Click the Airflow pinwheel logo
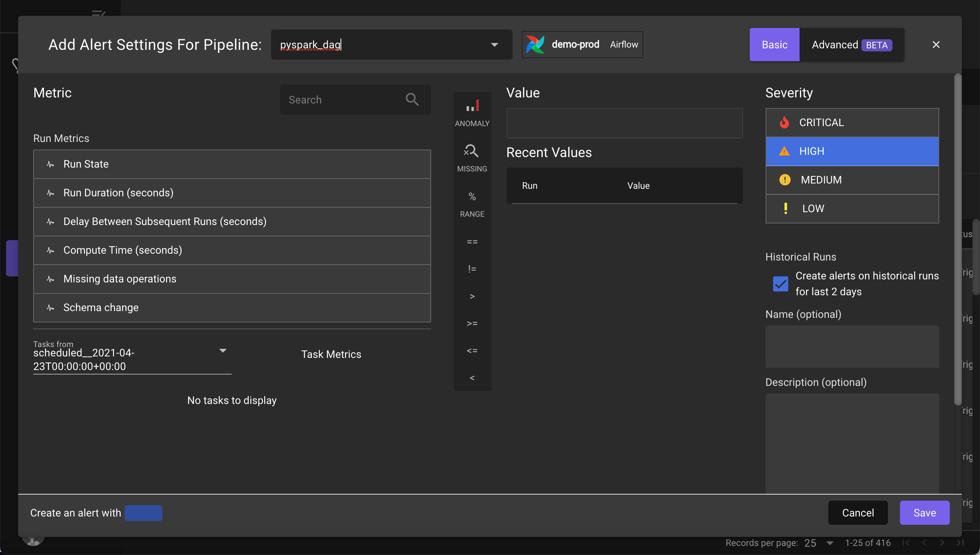Viewport: 980px width, 555px height. tap(535, 45)
